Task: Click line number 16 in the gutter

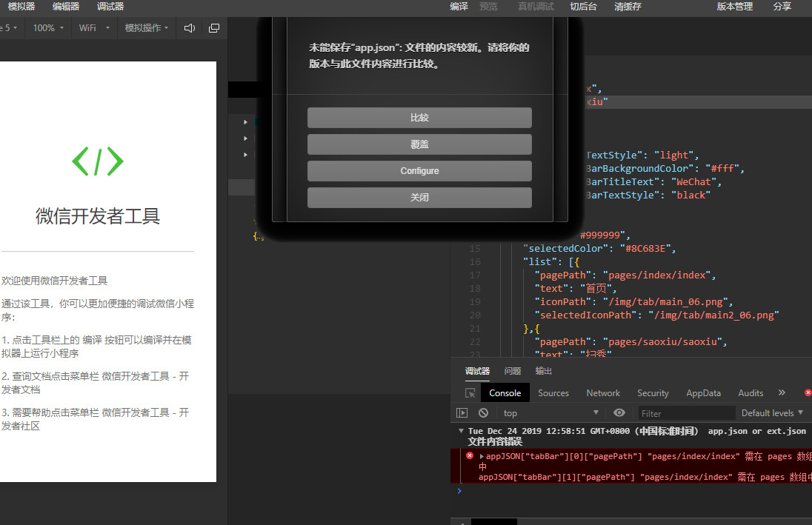Action: [475, 262]
